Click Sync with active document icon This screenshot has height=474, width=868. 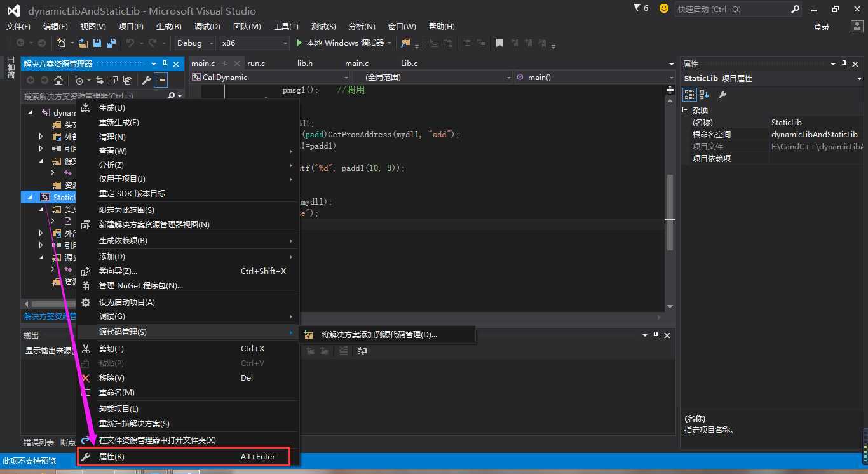coord(99,80)
